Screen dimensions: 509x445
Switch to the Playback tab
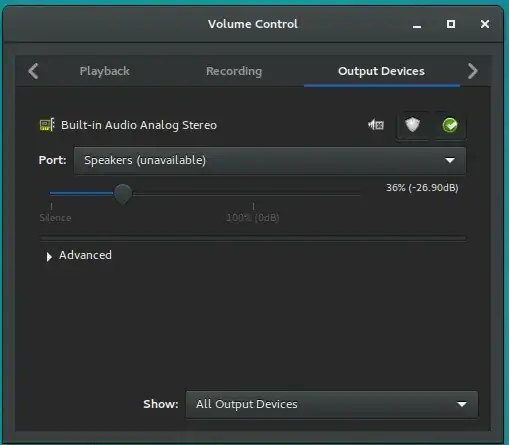(104, 71)
